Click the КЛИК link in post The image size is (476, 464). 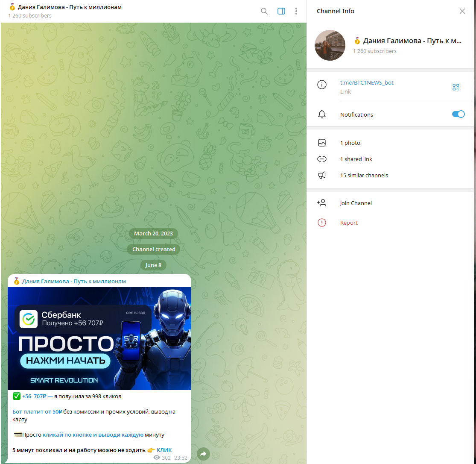(164, 450)
